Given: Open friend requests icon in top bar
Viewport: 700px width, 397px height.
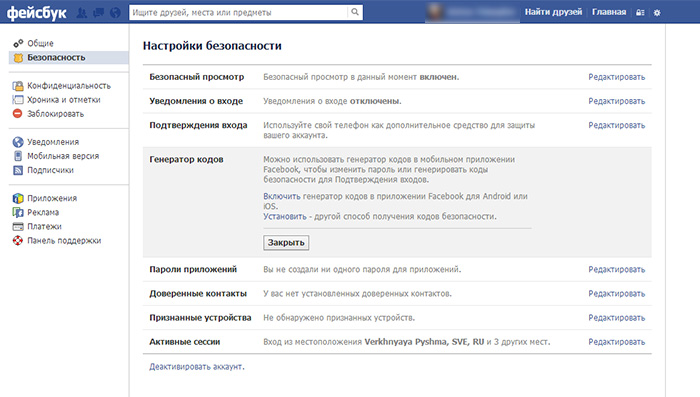Looking at the screenshot, I should [82, 13].
